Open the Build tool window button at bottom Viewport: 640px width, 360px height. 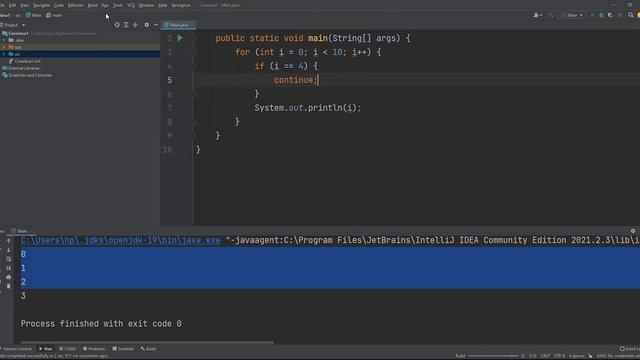(x=148, y=349)
